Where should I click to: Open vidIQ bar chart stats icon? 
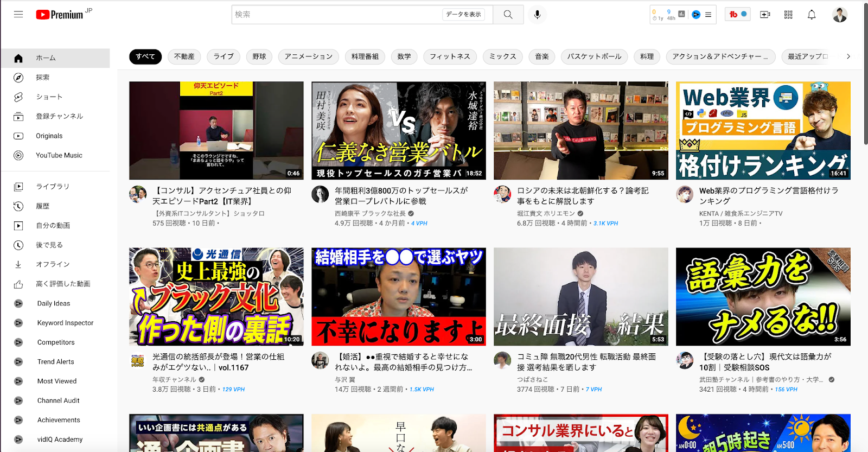point(681,14)
